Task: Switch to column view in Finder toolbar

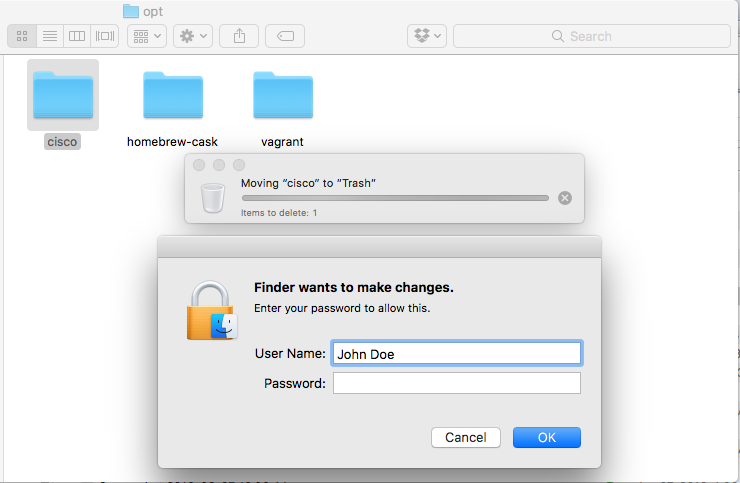Action: click(x=76, y=36)
